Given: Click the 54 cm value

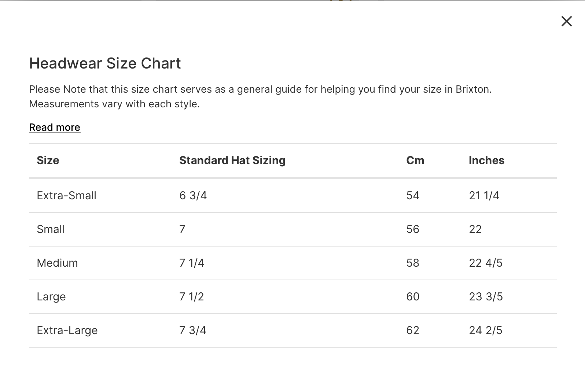Looking at the screenshot, I should [412, 195].
